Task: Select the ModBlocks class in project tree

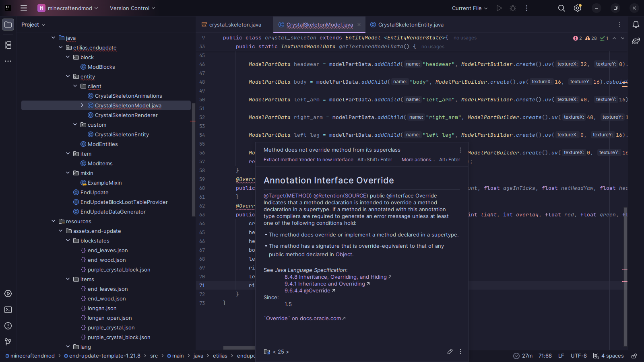Action: click(101, 67)
